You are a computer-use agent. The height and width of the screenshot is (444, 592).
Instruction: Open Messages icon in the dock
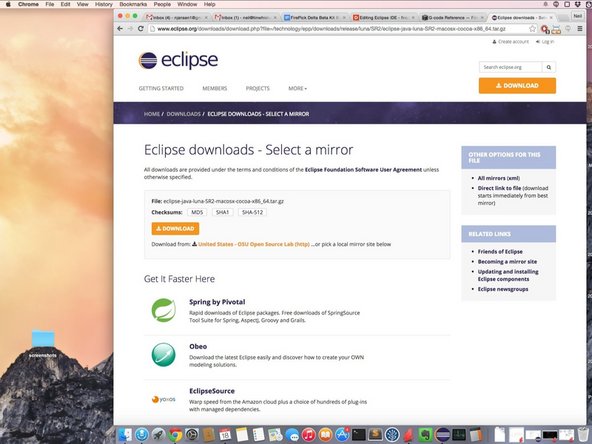coord(292,435)
